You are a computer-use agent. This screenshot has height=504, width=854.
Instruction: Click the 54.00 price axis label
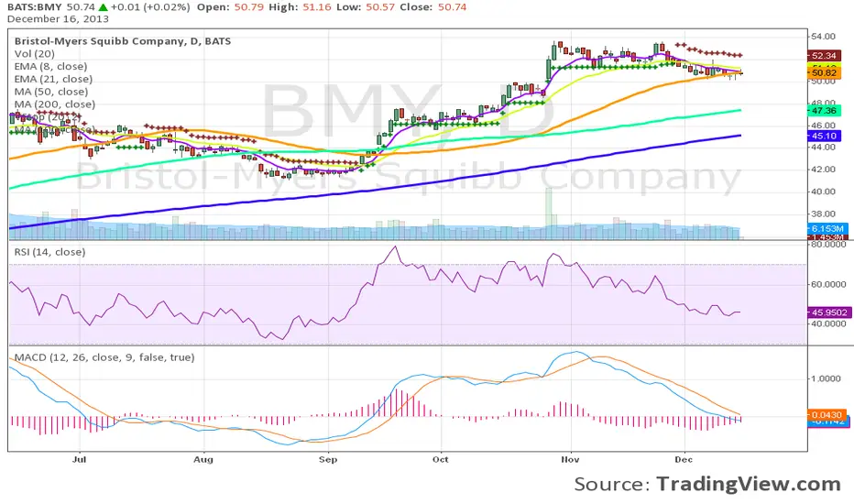823,37
